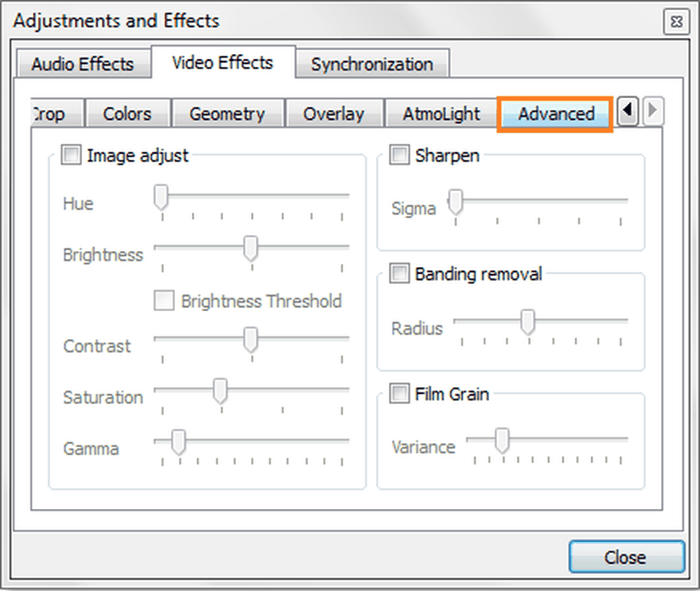This screenshot has height=591, width=700.
Task: Enable the Brightness Threshold option
Action: tap(164, 301)
